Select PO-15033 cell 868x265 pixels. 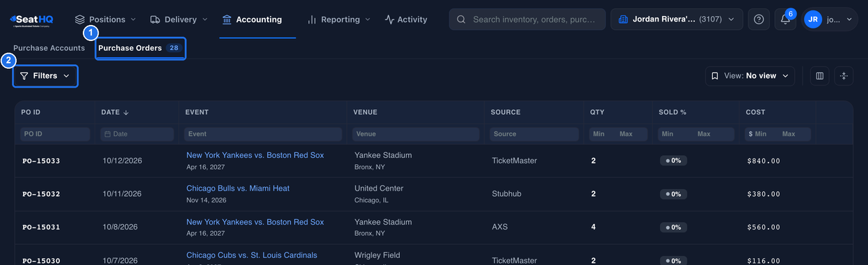click(x=41, y=161)
